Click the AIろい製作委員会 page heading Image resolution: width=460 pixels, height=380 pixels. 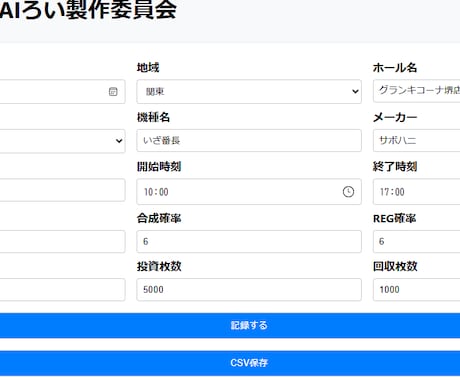[x=88, y=9]
